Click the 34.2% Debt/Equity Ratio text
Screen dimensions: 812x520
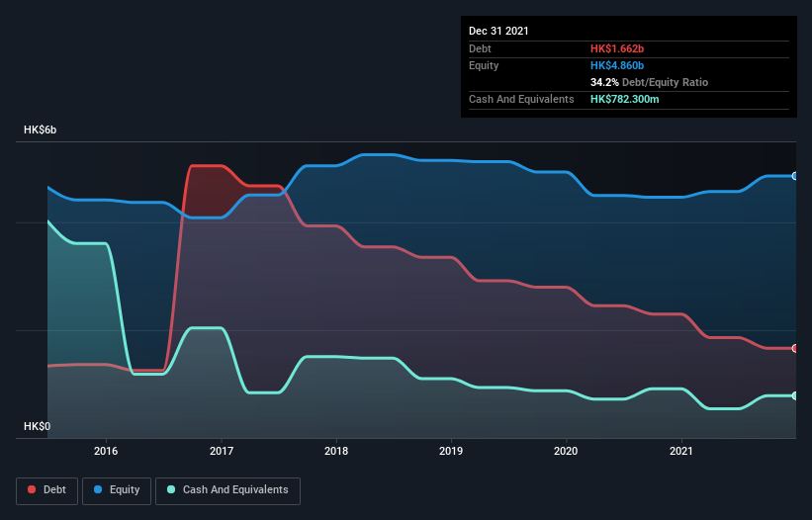point(649,82)
